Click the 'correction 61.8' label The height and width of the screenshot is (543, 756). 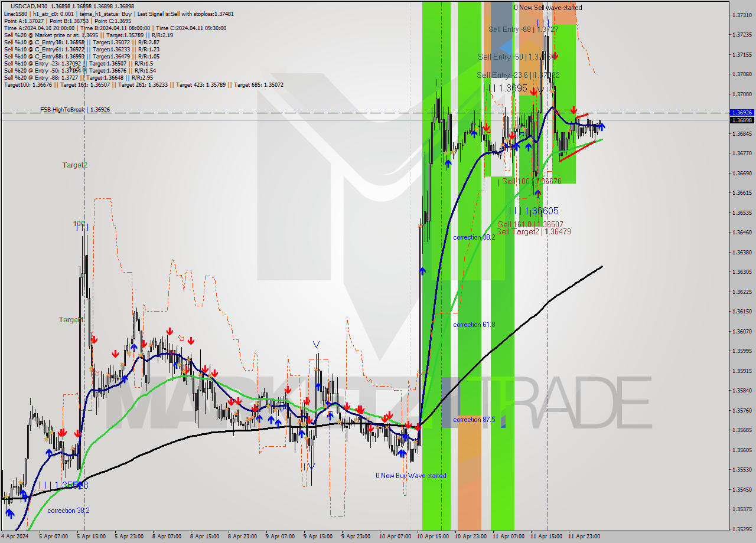pos(474,325)
